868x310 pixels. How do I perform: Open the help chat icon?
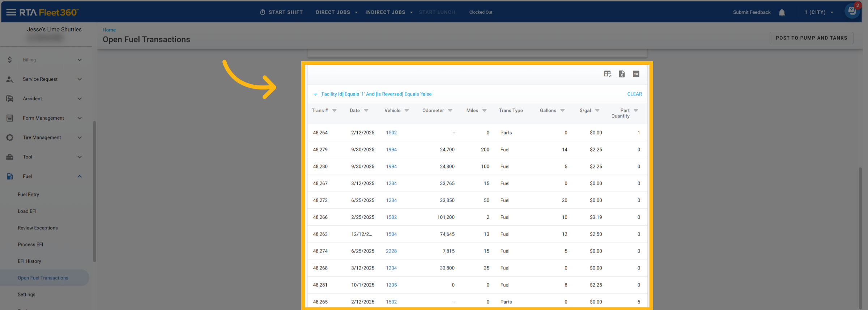tap(852, 11)
